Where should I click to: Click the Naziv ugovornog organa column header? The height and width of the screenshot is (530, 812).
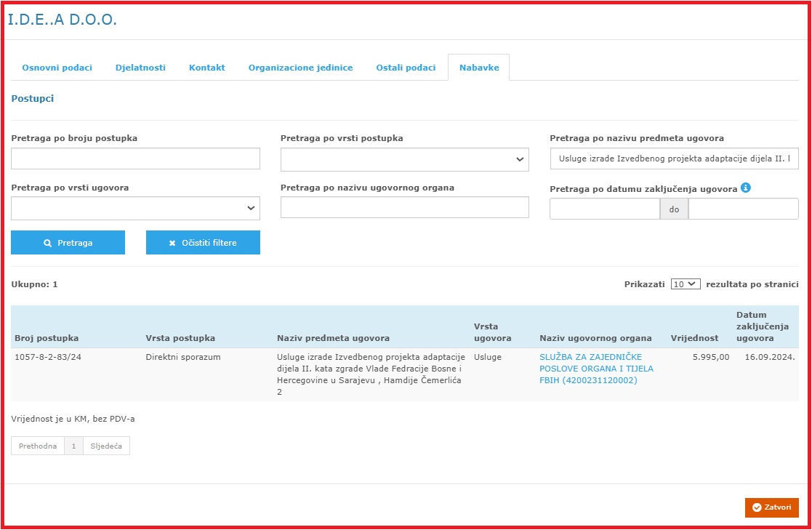coord(595,338)
